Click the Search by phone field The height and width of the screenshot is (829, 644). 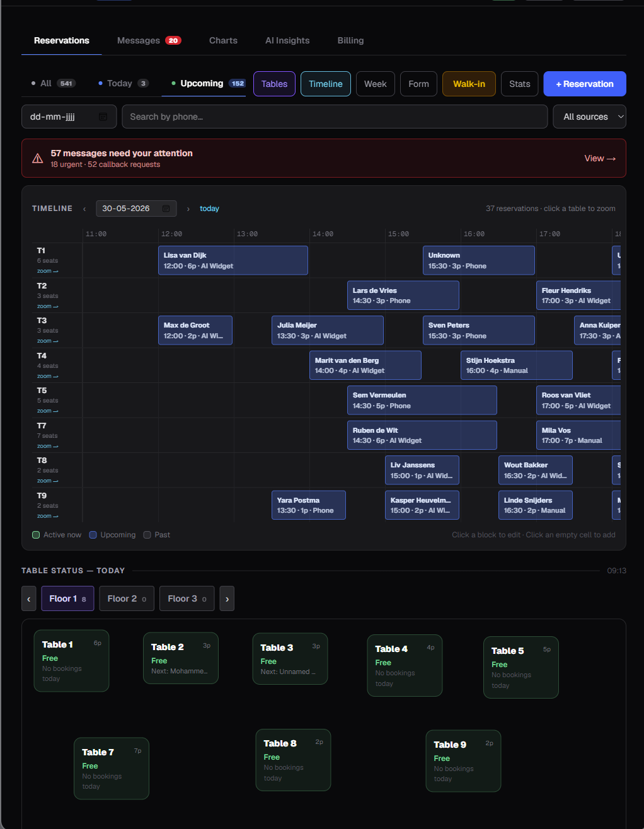pos(335,117)
